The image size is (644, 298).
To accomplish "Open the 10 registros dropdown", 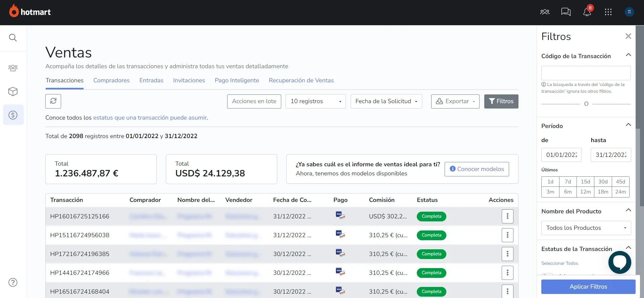I will tap(315, 101).
